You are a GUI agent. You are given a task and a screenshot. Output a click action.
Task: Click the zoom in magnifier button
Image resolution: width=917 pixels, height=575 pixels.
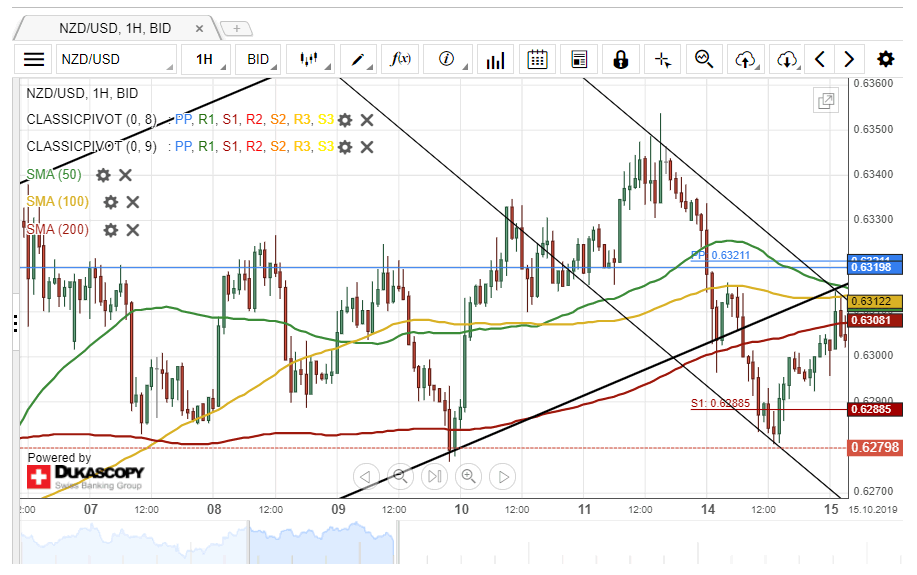(467, 476)
